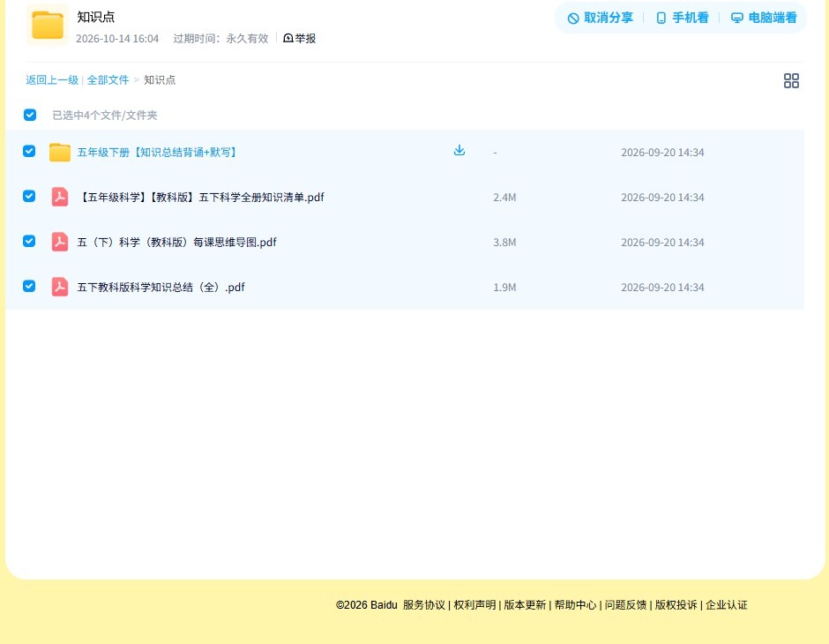Image resolution: width=829 pixels, height=644 pixels.
Task: Open 五（下）科学（教科版）每课思维导图.pdf
Action: [177, 242]
